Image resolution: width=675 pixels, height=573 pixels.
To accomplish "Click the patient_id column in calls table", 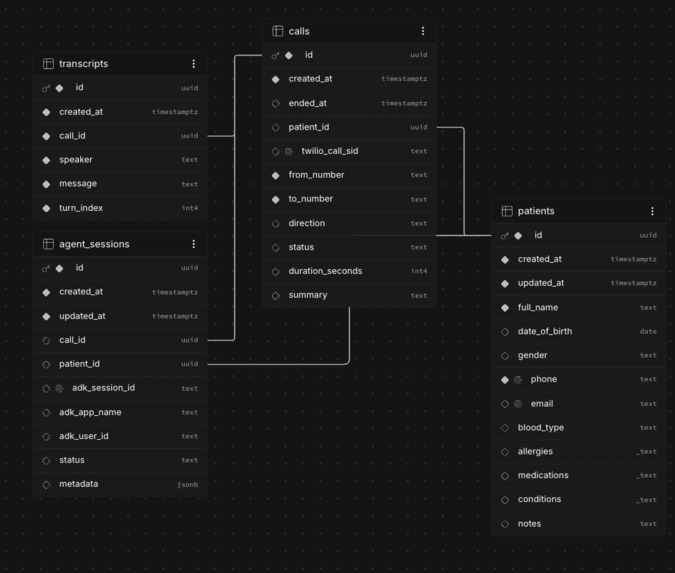I will (x=350, y=127).
